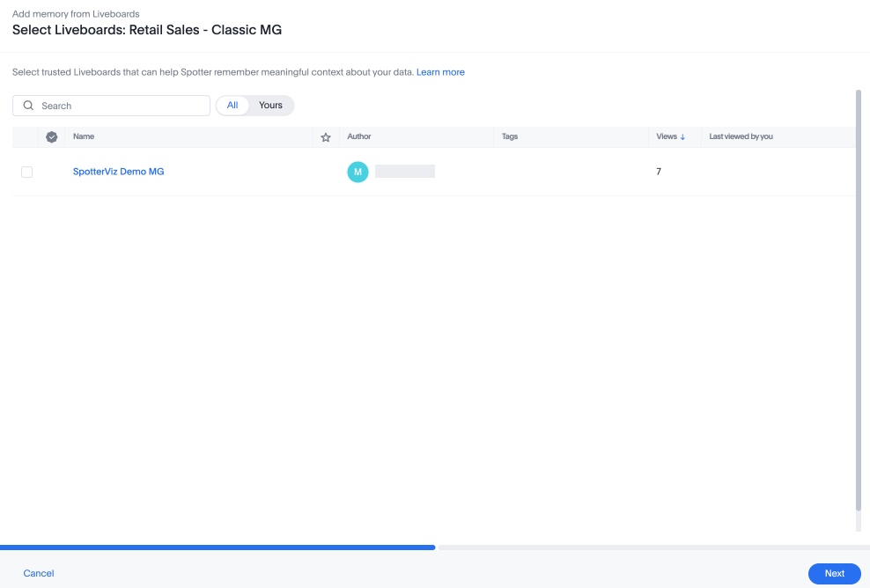Tick the SpotterViz Demo MG checkbox
870x588 pixels.
coord(26,172)
